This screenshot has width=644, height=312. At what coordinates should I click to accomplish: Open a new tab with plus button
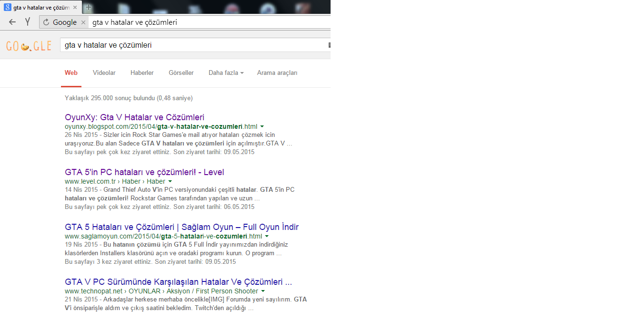pyautogui.click(x=88, y=8)
